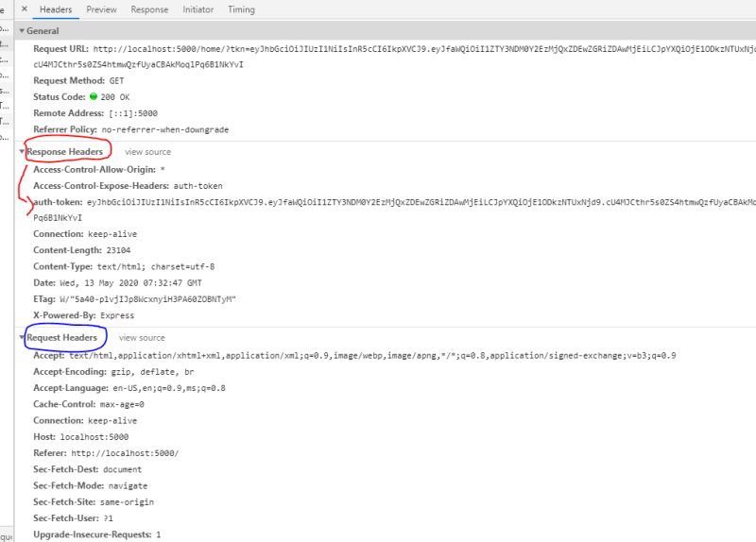
Task: Click Sec-Fetch-Mode navigate value
Action: (x=128, y=486)
